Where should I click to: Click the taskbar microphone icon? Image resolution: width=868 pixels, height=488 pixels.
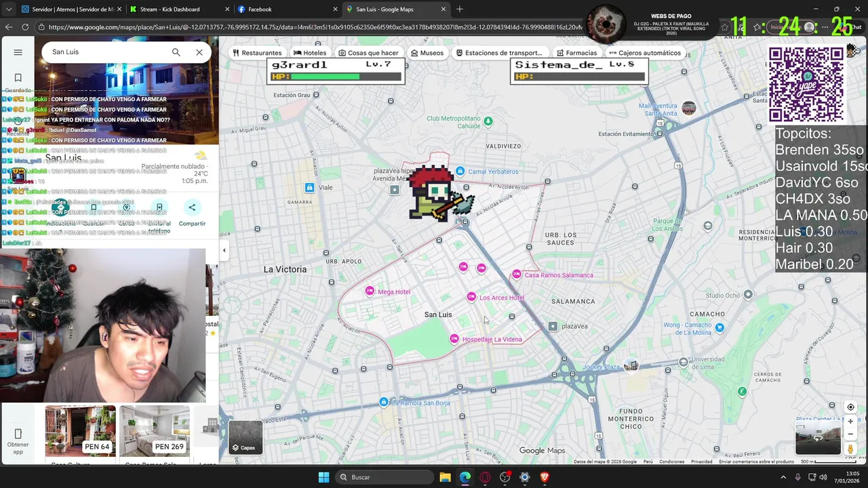(798, 477)
